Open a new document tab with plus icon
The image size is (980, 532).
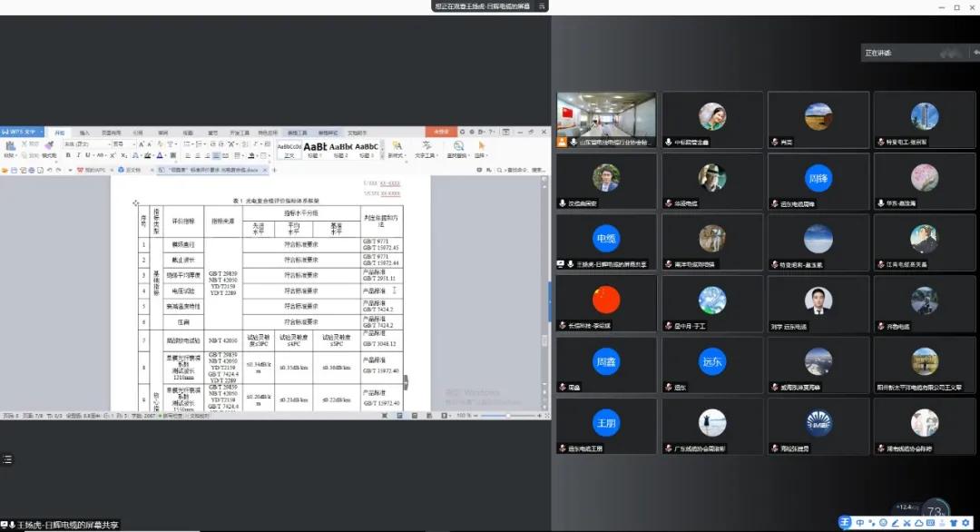(274, 170)
